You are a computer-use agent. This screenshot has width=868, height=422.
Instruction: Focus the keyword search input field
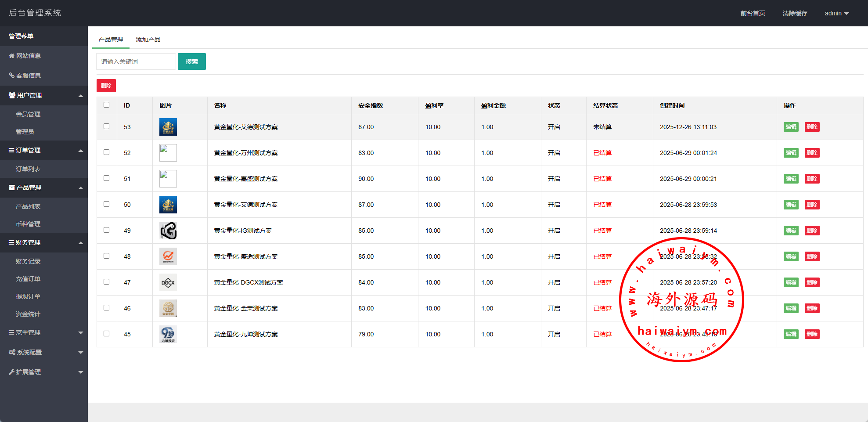(136, 61)
